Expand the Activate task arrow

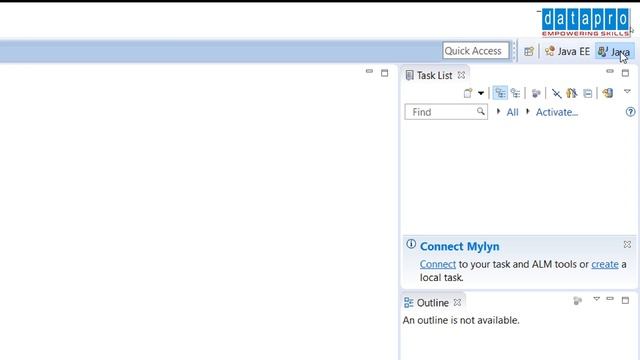click(527, 111)
